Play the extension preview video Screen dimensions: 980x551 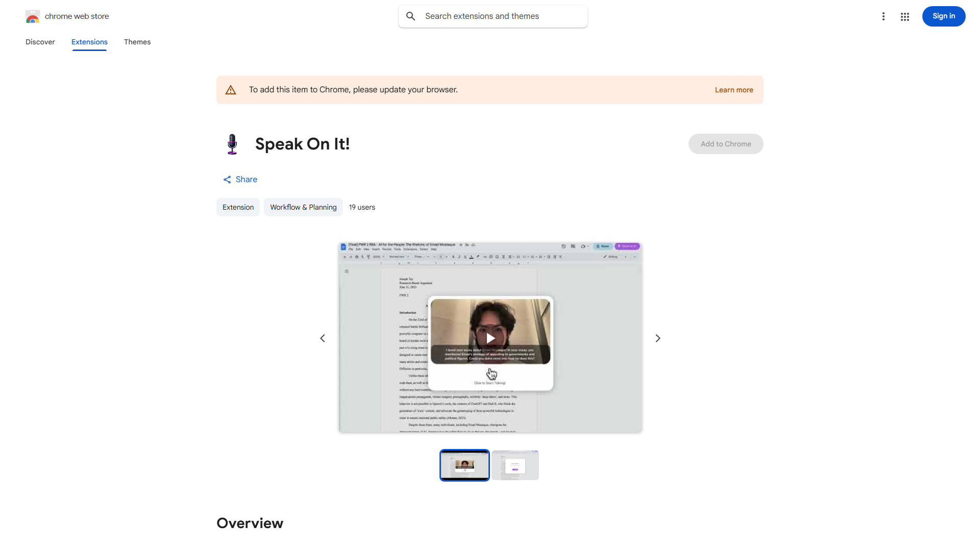[x=491, y=338]
